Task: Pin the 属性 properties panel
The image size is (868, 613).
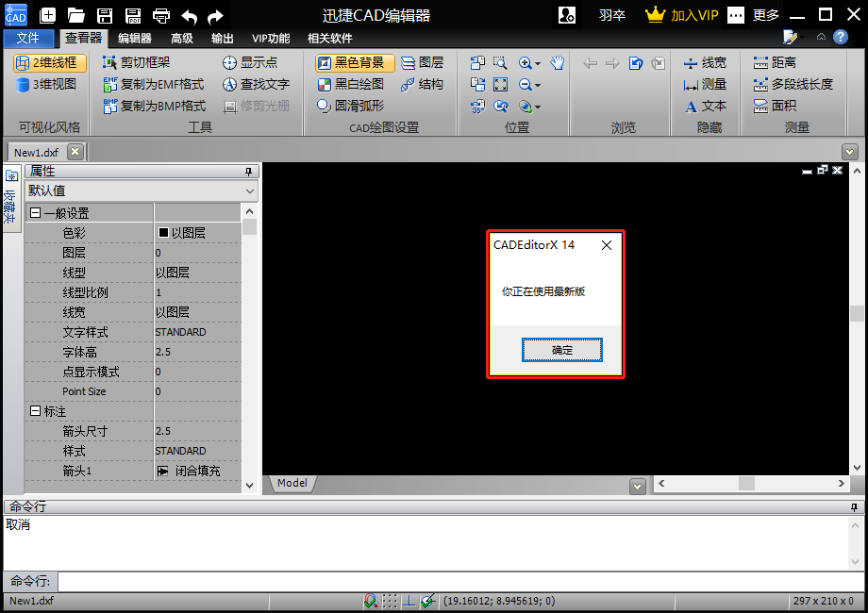Action: coord(248,172)
